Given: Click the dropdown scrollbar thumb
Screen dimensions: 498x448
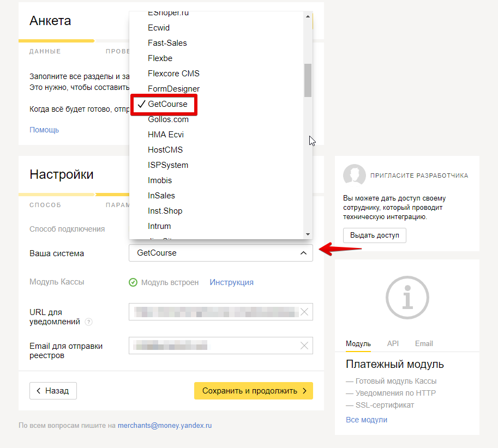Looking at the screenshot, I should pyautogui.click(x=308, y=80).
